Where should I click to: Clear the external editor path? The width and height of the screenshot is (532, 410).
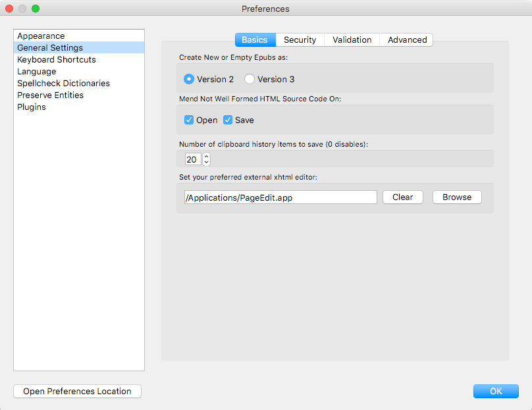point(402,197)
